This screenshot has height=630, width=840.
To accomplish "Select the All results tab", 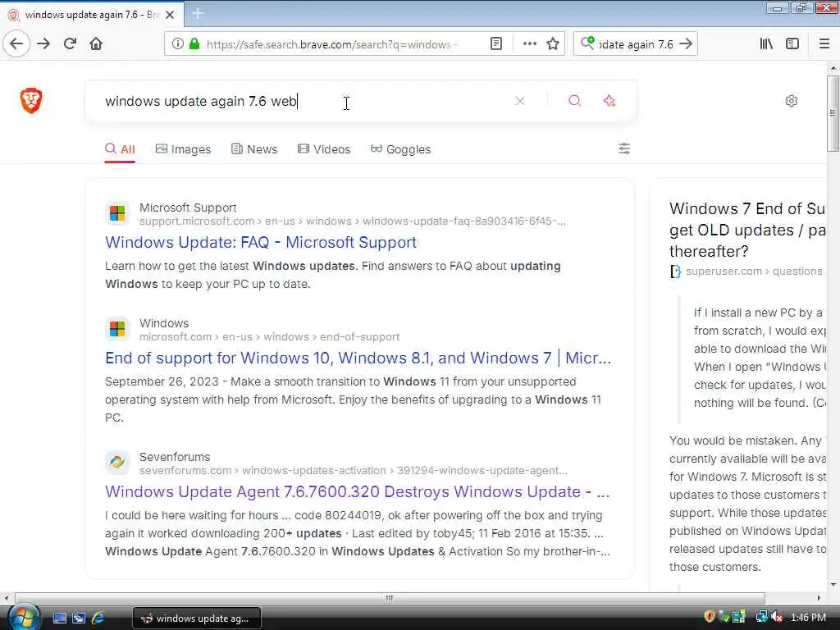I will click(120, 149).
